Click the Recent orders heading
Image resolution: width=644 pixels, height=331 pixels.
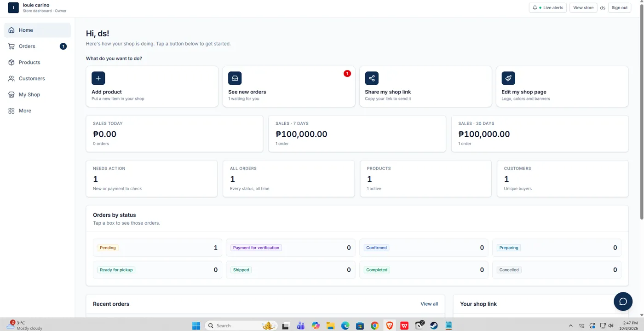[x=111, y=304]
